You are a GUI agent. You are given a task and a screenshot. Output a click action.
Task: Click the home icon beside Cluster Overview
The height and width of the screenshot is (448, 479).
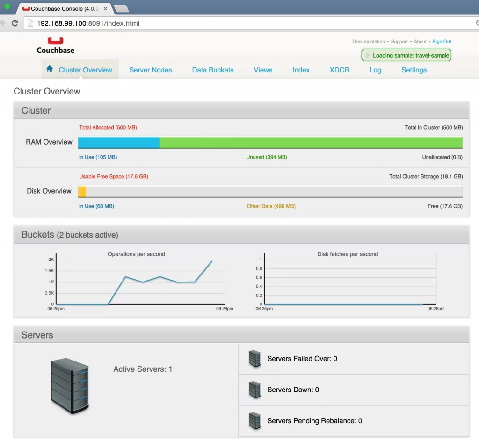click(50, 69)
